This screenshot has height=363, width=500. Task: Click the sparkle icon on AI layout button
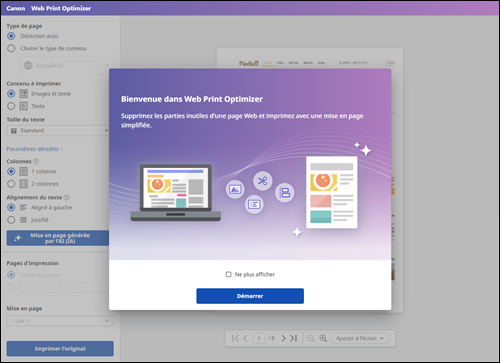[x=18, y=238]
